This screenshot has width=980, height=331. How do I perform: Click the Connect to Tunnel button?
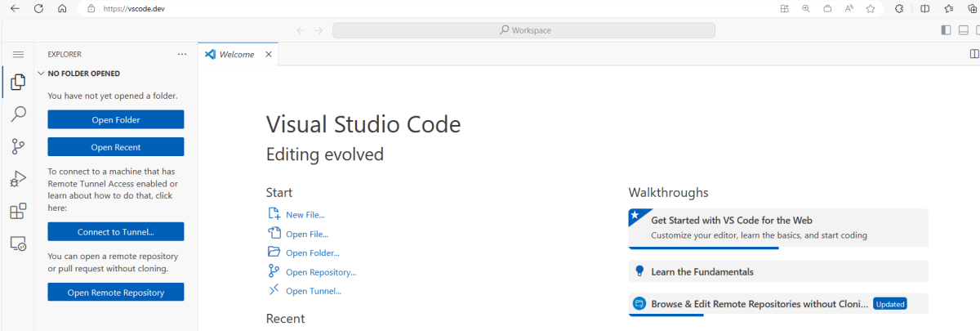coord(116,231)
